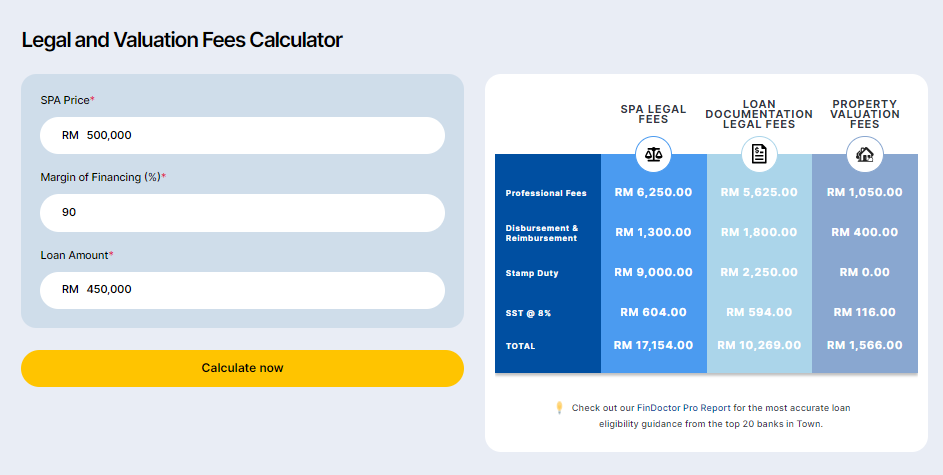Click the Stamp Duty row label
The height and width of the screenshot is (475, 943).
pos(532,273)
